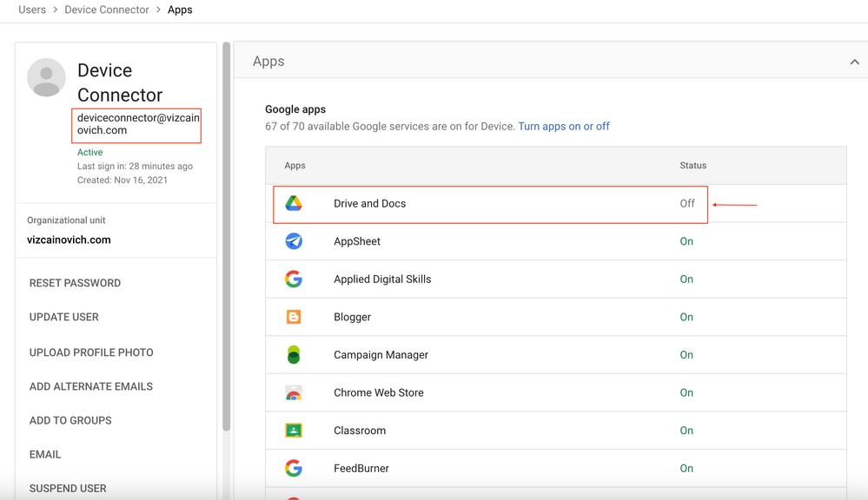
Task: Click the On status for FeedBurner
Action: pos(686,468)
